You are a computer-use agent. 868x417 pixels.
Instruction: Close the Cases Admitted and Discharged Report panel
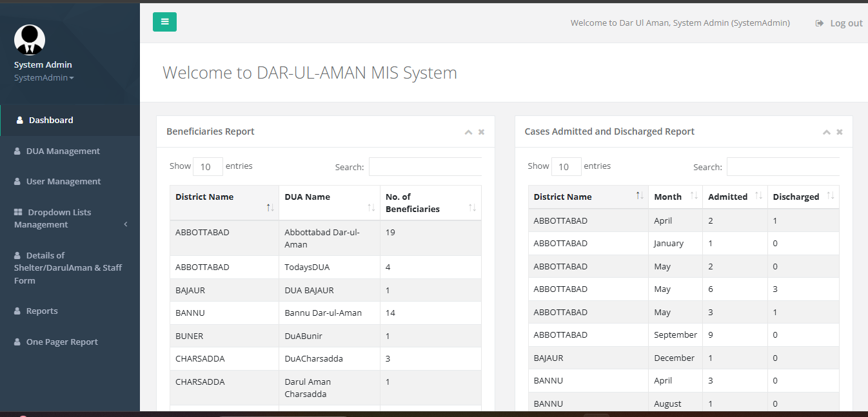[x=839, y=132]
